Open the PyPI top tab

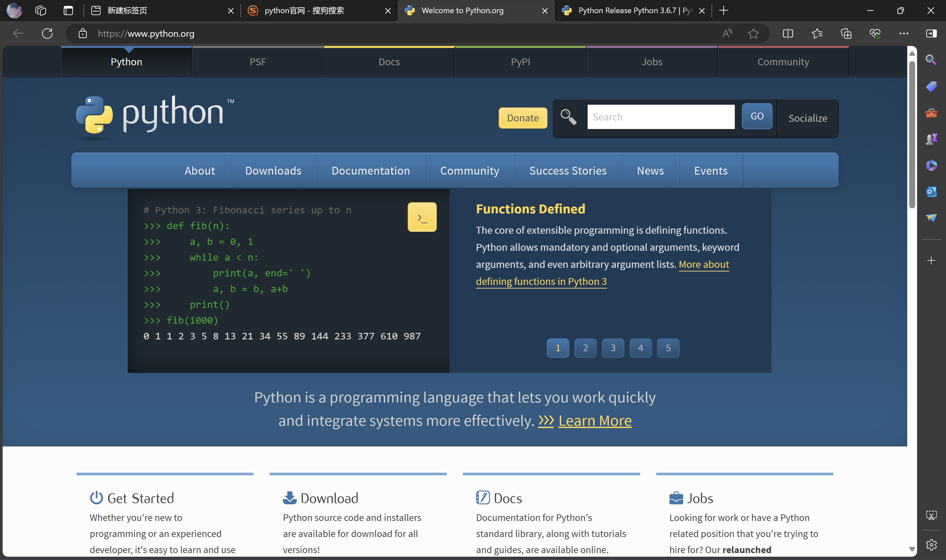[520, 62]
